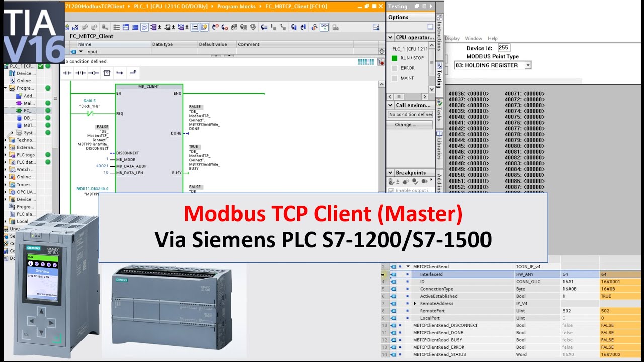
Task: Insert a coil instruction
Action: (94, 73)
